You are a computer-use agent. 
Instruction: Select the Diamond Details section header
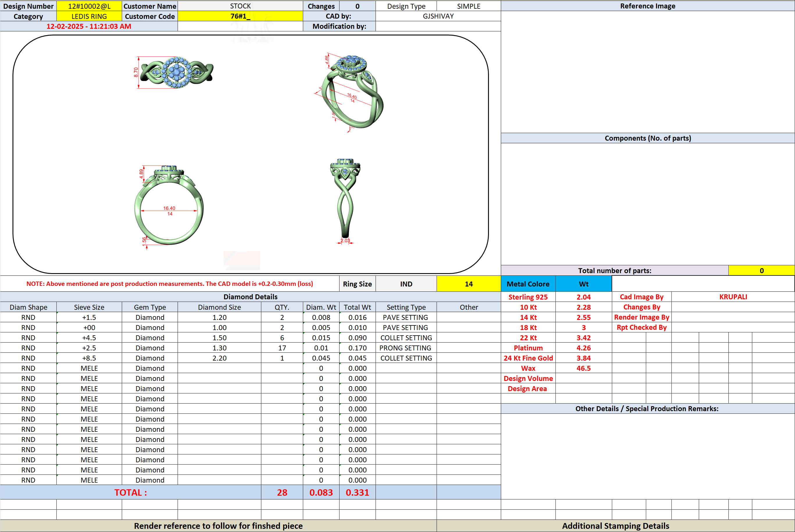pos(250,297)
